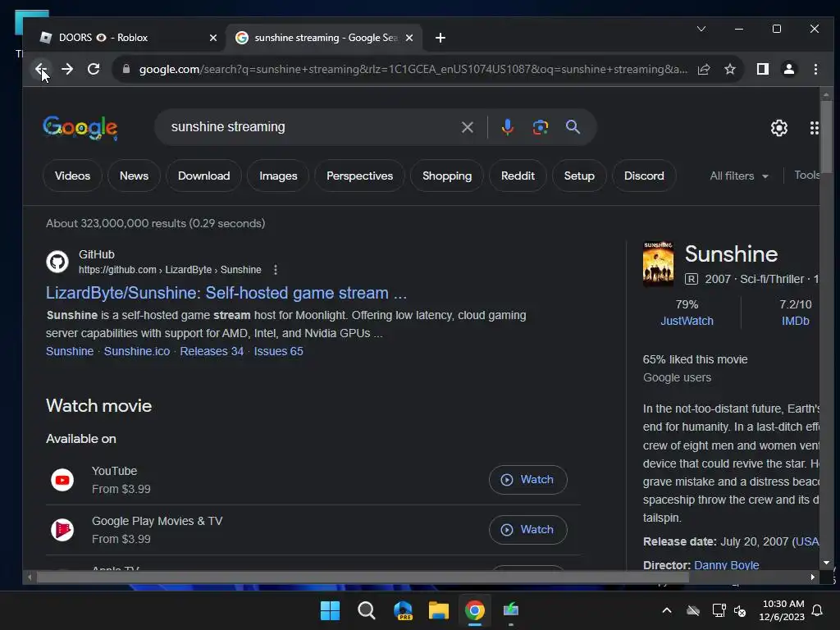840x630 pixels.
Task: Clear the Google search box text
Action: click(x=467, y=127)
